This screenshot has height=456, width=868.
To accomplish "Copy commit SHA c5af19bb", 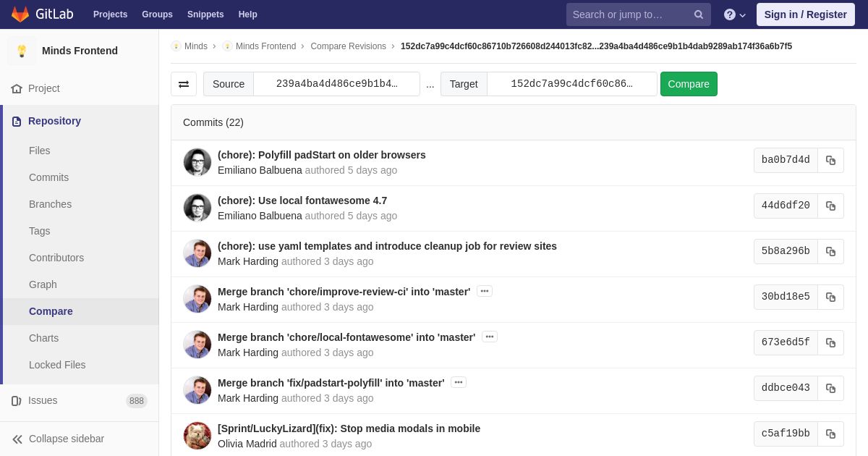I will pyautogui.click(x=830, y=434).
